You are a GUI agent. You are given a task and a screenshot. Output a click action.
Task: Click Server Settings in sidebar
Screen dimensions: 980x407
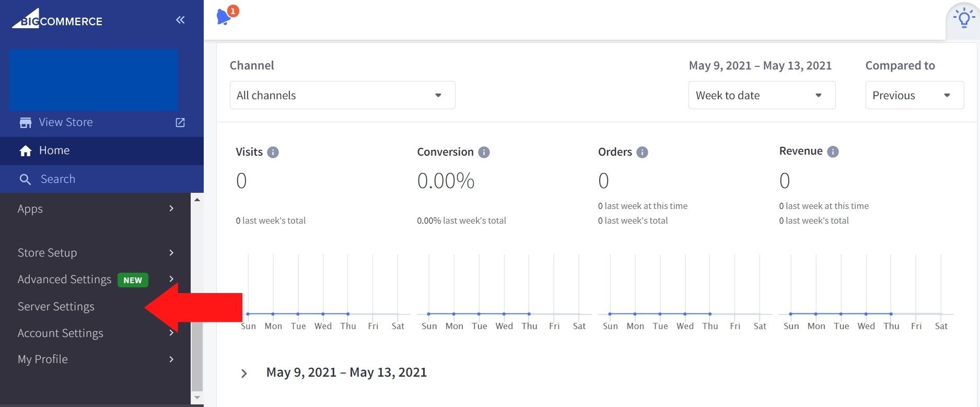(56, 307)
